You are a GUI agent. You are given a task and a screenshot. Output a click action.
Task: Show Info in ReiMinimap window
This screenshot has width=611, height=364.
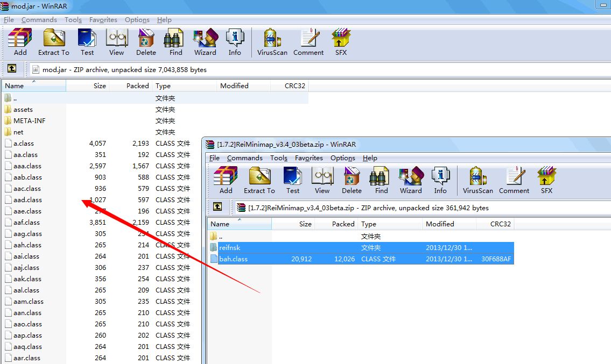[441, 180]
